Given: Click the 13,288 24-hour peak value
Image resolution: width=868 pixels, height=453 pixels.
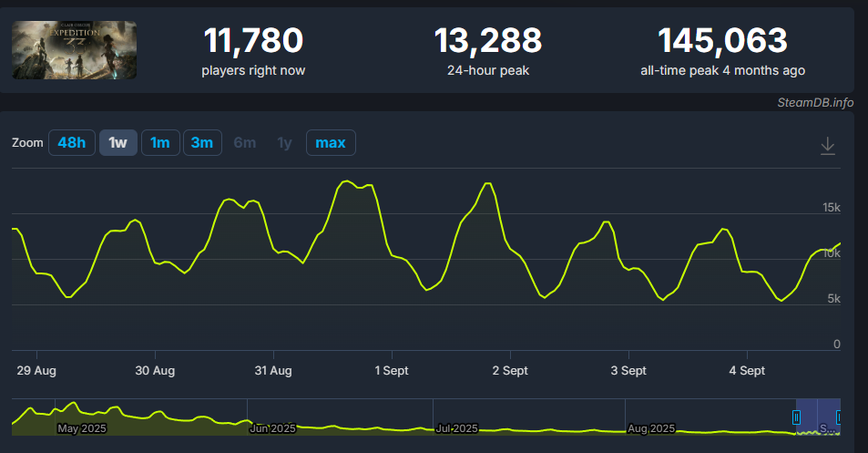Looking at the screenshot, I should pos(487,41).
